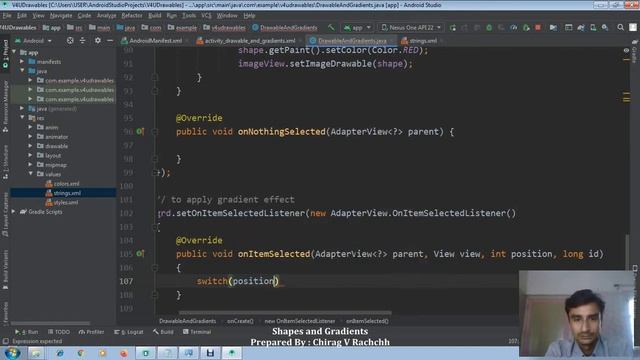This screenshot has width=640, height=360.
Task: Open the File menu
Action: (x=7, y=16)
